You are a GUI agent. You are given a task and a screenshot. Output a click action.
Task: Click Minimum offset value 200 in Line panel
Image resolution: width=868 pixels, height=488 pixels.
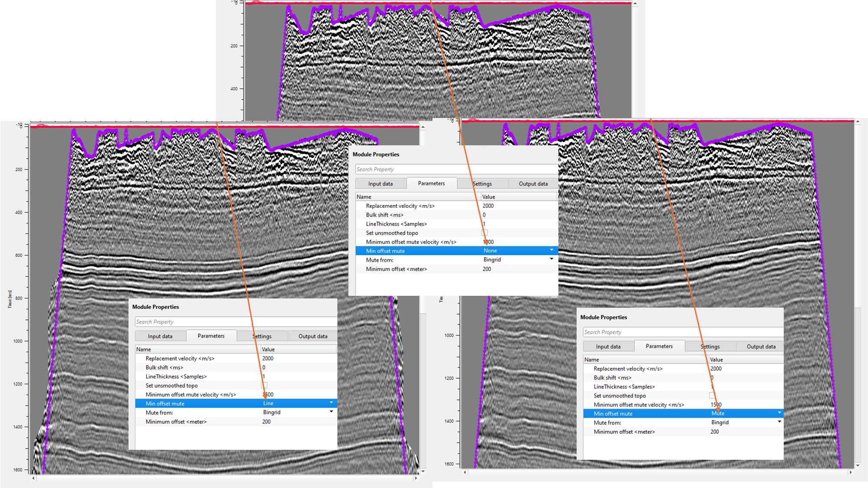click(x=267, y=422)
